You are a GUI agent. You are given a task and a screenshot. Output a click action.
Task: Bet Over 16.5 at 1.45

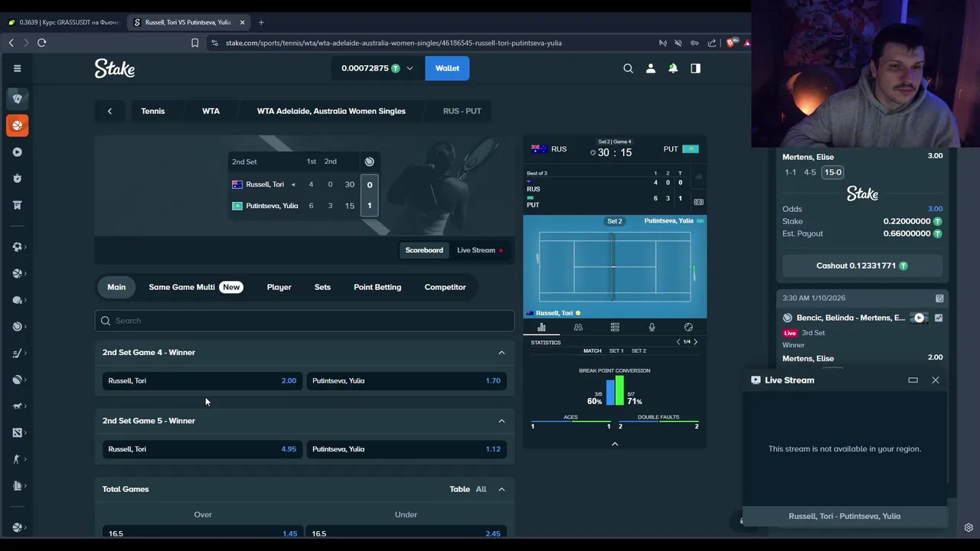point(202,533)
